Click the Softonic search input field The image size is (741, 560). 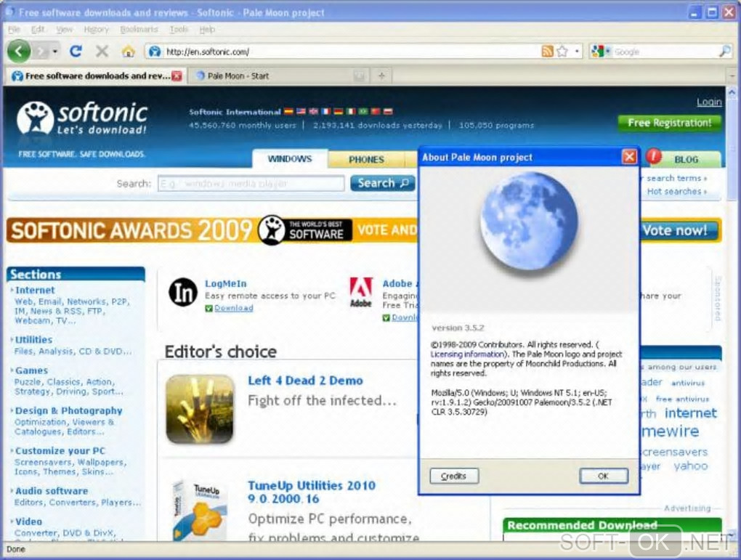251,183
